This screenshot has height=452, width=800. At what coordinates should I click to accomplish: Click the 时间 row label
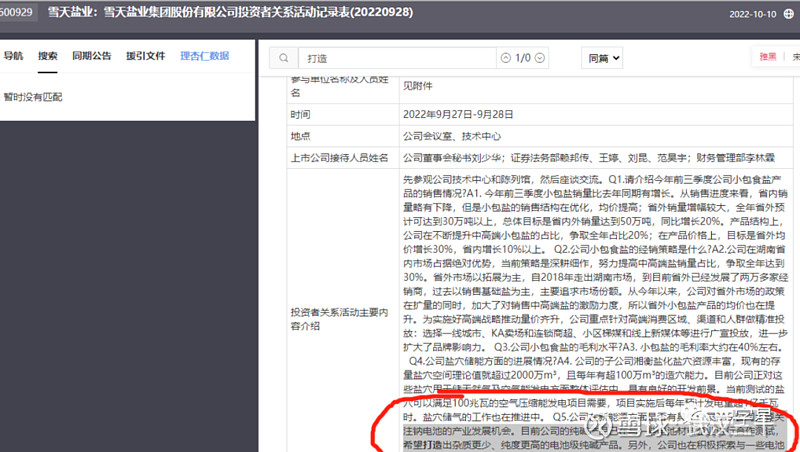pos(301,115)
